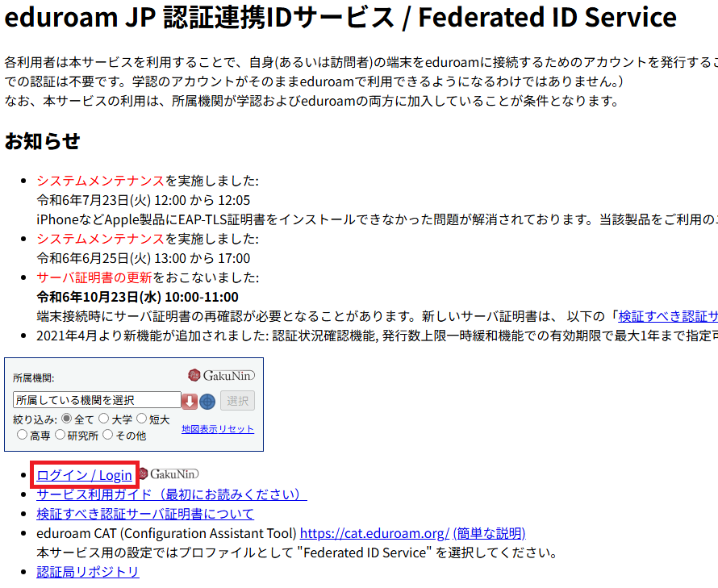
Task: Select the 高専 radio button
Action: click(22, 435)
